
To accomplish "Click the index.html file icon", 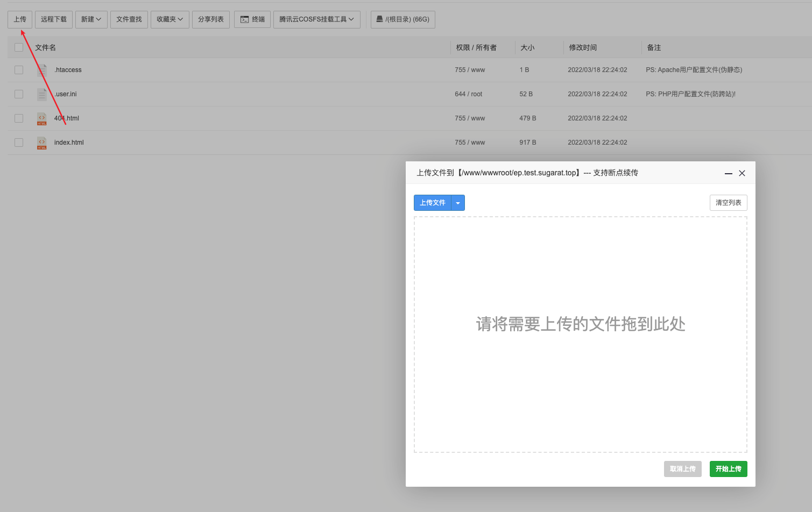I will [42, 143].
